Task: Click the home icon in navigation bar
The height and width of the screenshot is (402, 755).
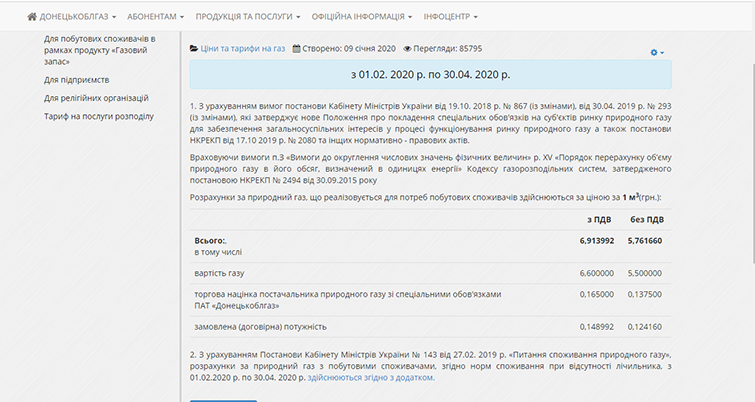Action: [x=32, y=16]
